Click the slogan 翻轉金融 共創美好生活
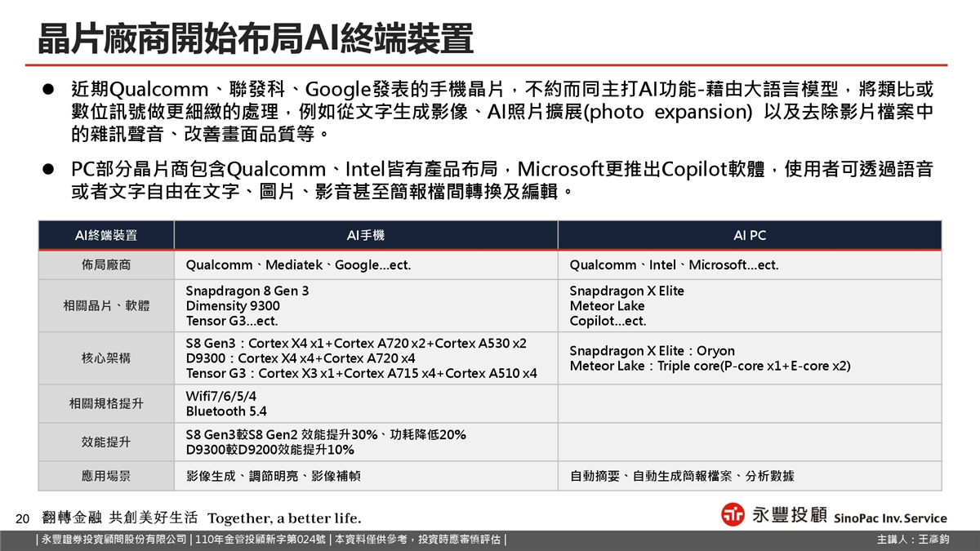Image resolution: width=980 pixels, height=551 pixels. (120, 518)
